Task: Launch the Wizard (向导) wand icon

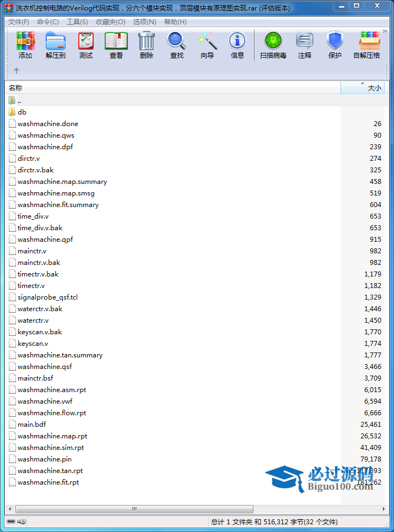Action: [x=207, y=45]
